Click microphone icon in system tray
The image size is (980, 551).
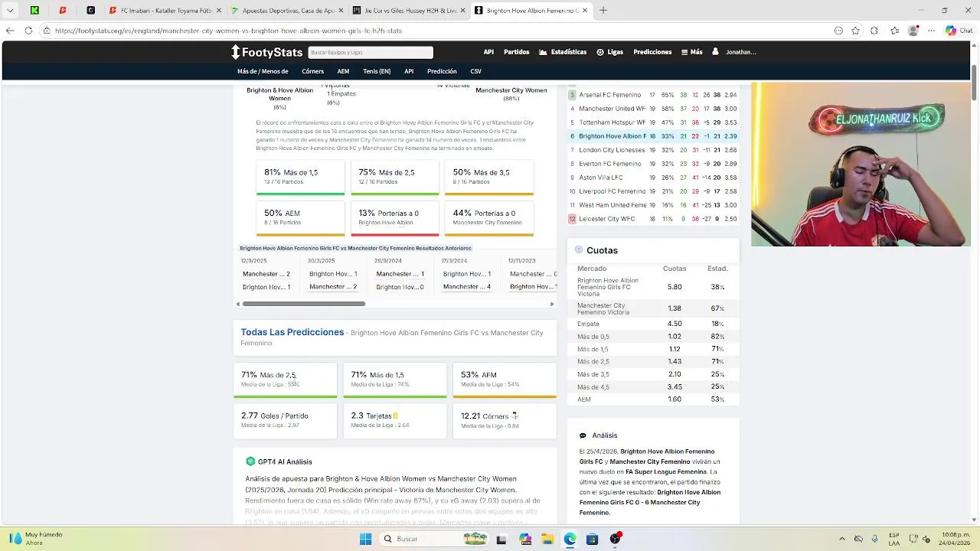point(874,539)
